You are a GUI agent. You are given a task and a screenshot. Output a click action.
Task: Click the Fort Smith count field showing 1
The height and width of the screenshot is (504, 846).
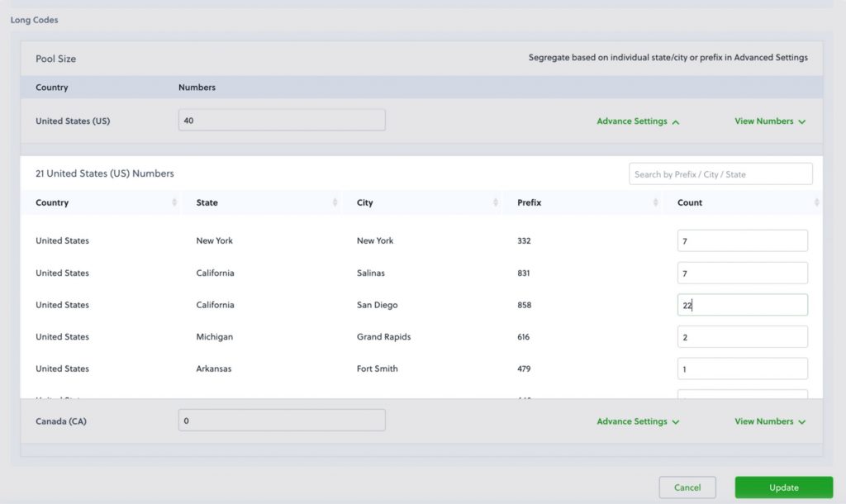click(742, 368)
